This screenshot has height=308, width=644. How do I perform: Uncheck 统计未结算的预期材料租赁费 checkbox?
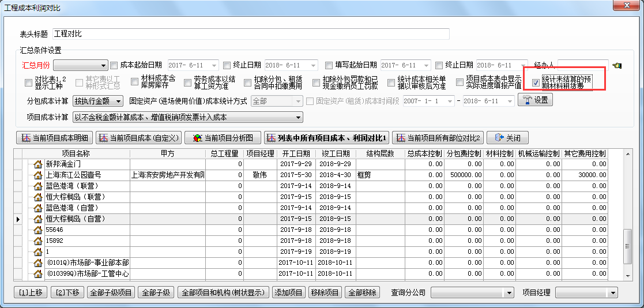536,82
